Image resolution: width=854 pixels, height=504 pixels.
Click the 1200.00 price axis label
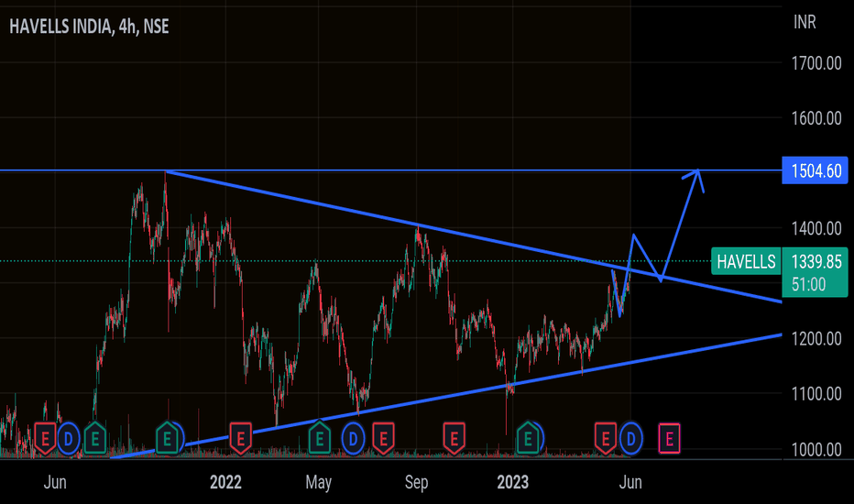click(x=816, y=339)
